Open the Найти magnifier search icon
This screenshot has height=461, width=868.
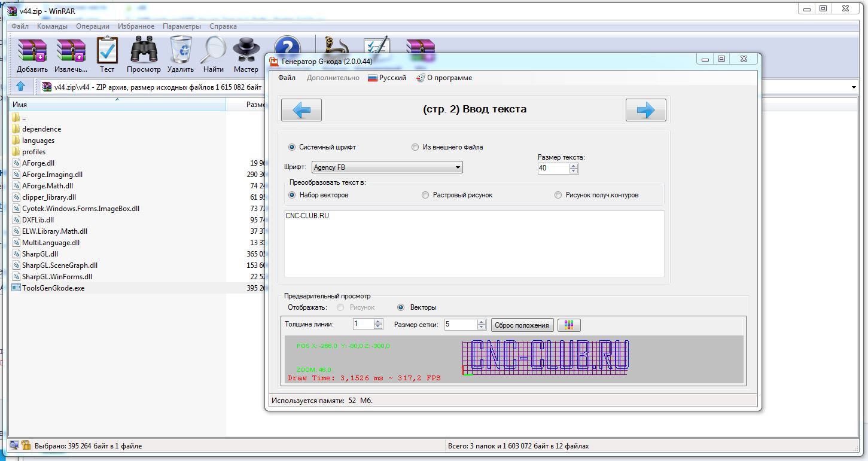coord(213,50)
